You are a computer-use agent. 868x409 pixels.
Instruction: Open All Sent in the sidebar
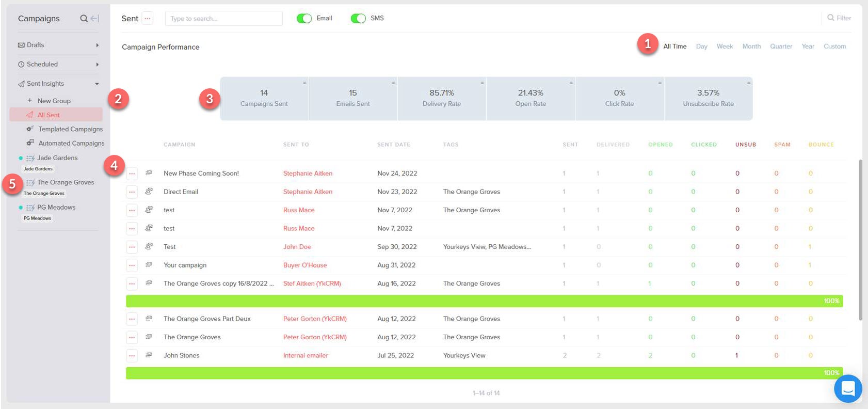point(56,115)
